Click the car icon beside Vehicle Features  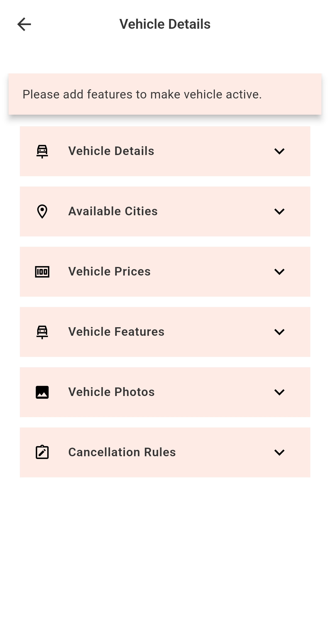point(42,332)
